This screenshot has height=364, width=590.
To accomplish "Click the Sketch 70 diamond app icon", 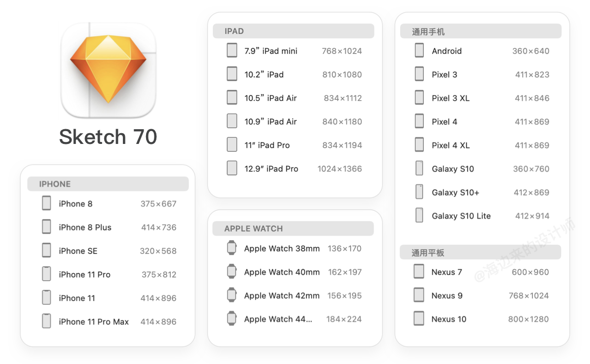I will coord(108,70).
